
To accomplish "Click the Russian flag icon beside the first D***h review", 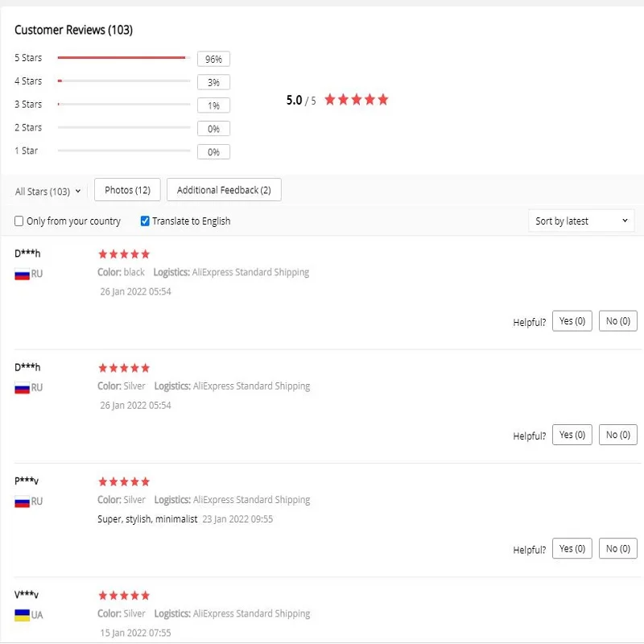I will (x=22, y=274).
